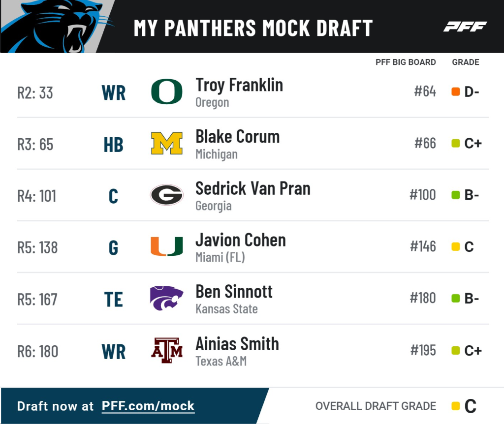The image size is (504, 424).
Task: Click the PFF Big Board column header
Action: 406,62
